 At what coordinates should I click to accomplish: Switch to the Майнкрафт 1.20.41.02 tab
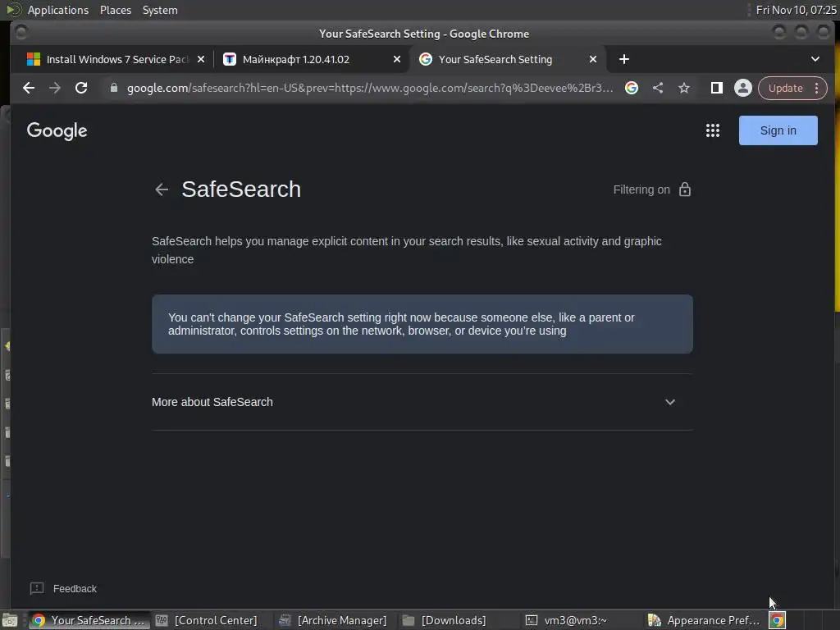[x=312, y=59]
